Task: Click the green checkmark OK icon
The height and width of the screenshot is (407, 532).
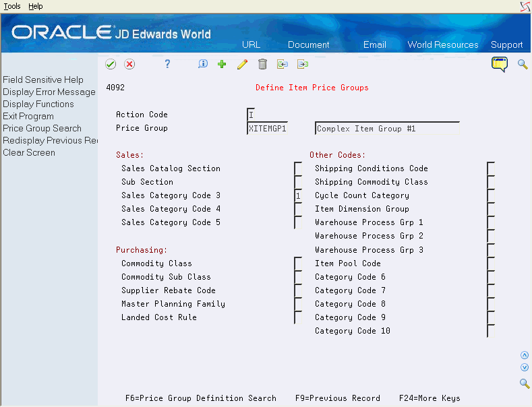Action: (111, 64)
